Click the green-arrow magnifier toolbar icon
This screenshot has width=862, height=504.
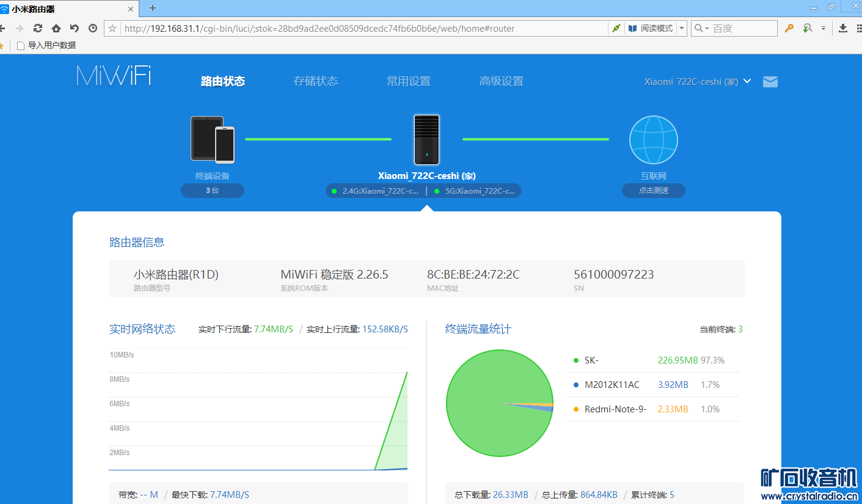[808, 28]
